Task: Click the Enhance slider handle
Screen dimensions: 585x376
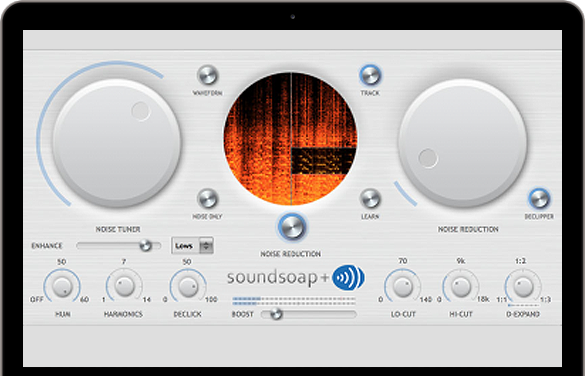Action: click(146, 245)
